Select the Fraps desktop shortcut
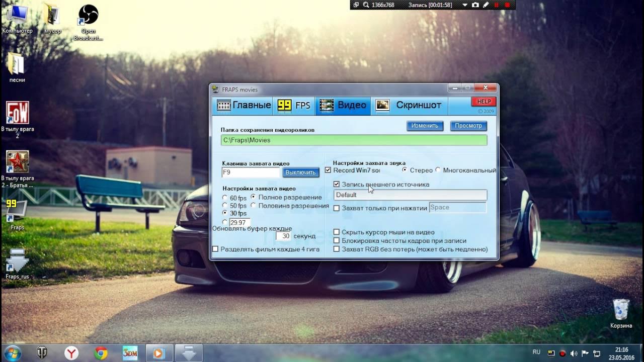 (17, 215)
